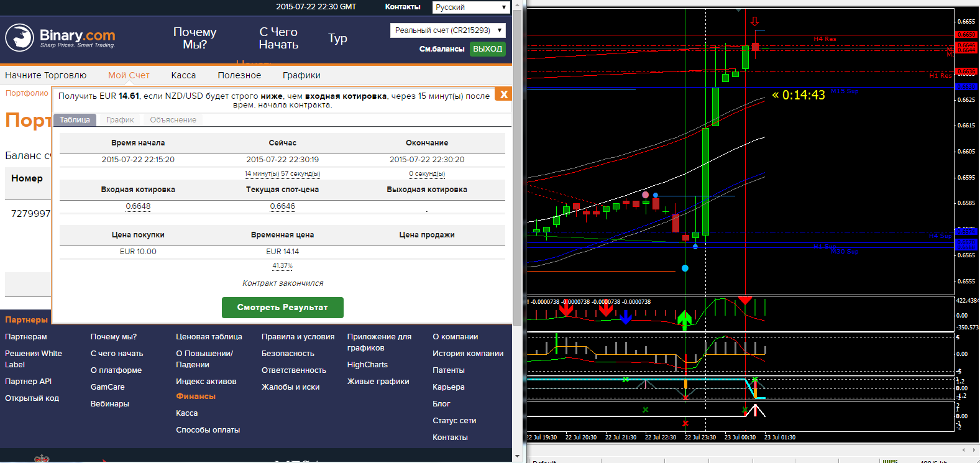Viewport: 980px width, 463px height.
Task: Click the interim price EUR 14.14
Action: point(283,252)
